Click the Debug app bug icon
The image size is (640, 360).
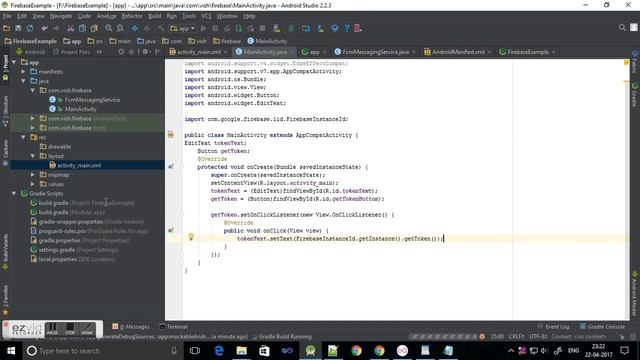[x=215, y=28]
